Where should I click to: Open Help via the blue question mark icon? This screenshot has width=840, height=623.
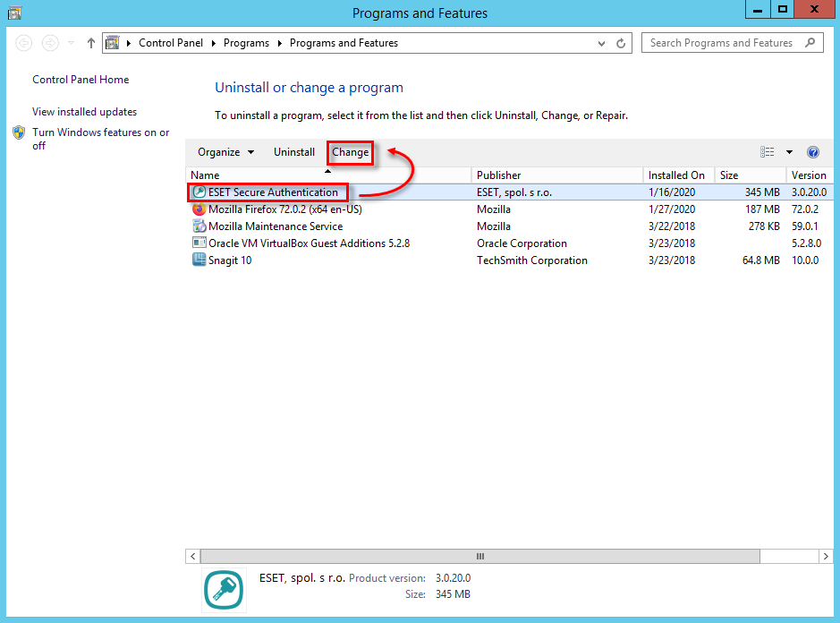[812, 151]
